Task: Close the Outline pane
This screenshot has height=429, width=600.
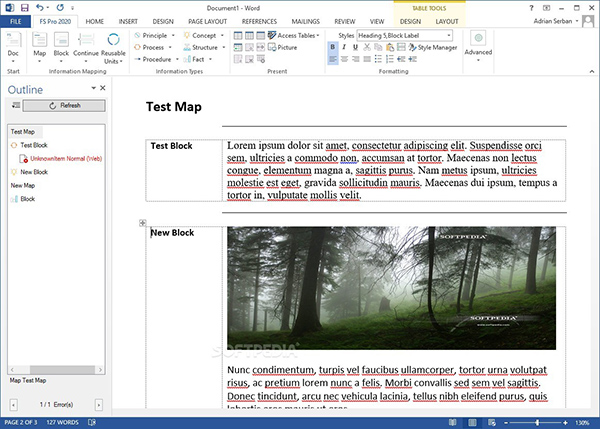Action: (x=102, y=88)
